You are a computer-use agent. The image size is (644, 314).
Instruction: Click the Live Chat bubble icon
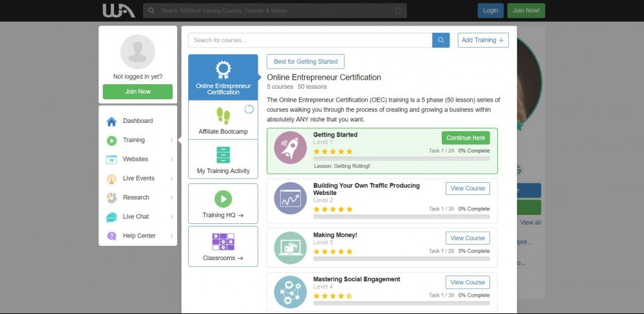tap(111, 217)
